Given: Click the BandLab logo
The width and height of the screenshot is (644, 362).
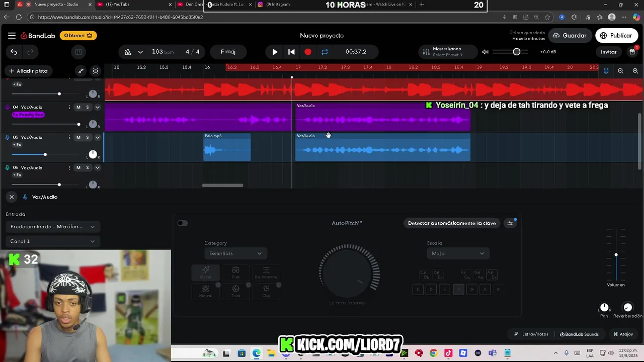Looking at the screenshot, I should (x=38, y=36).
